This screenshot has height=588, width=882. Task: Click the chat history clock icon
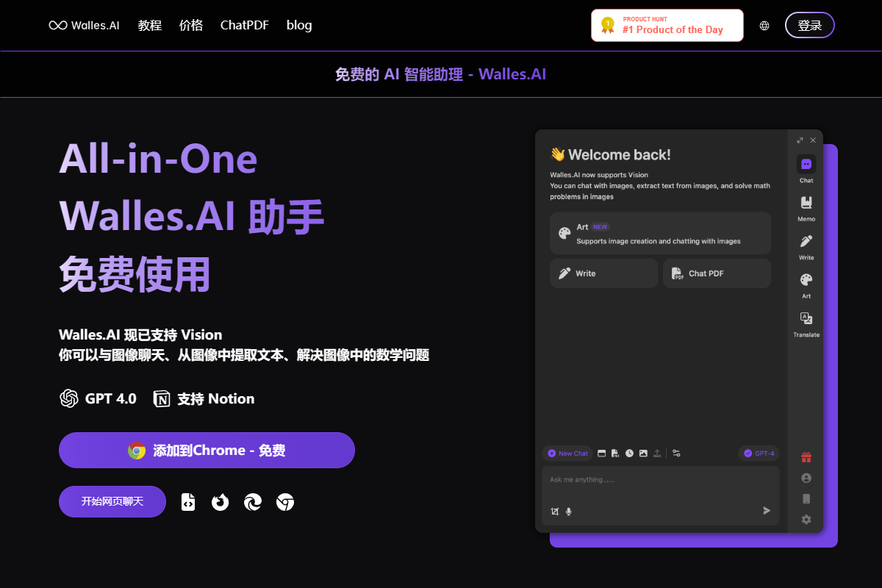[629, 453]
